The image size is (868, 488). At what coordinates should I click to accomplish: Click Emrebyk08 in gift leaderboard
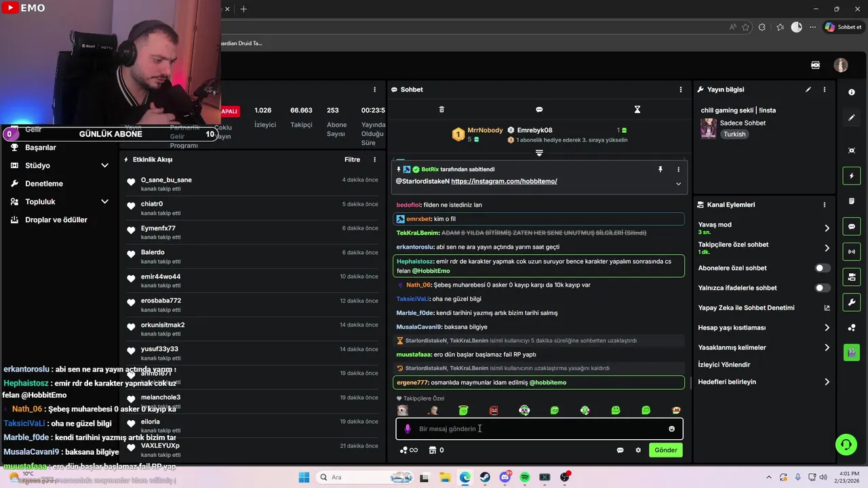point(534,130)
